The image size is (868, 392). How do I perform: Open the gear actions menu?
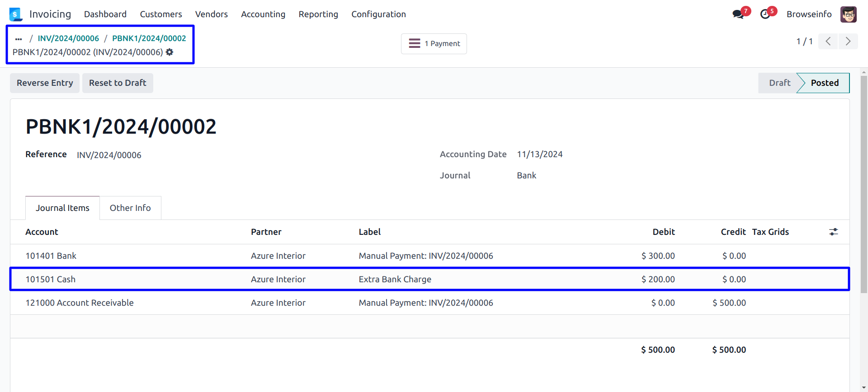coord(170,52)
